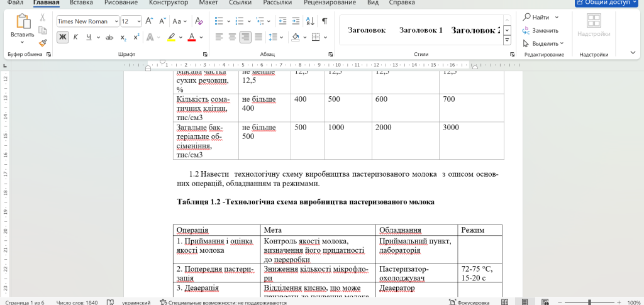Click the word count in status bar
644x305 pixels.
click(x=77, y=302)
